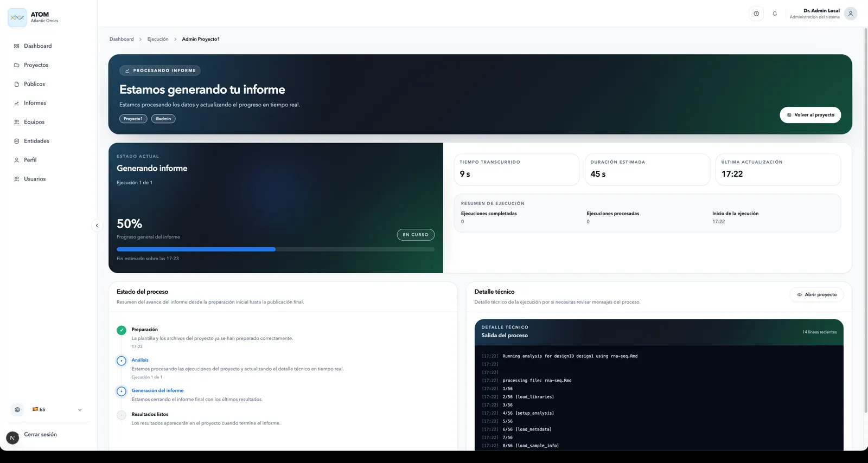Click the Entidades database icon
Image resolution: width=868 pixels, height=463 pixels.
click(x=17, y=141)
